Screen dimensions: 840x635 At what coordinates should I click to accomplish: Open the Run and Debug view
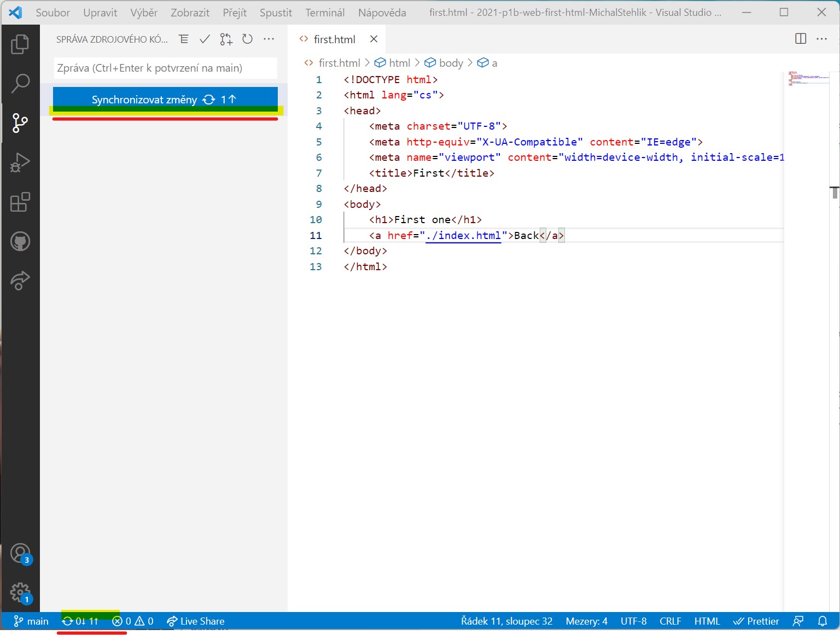tap(20, 162)
